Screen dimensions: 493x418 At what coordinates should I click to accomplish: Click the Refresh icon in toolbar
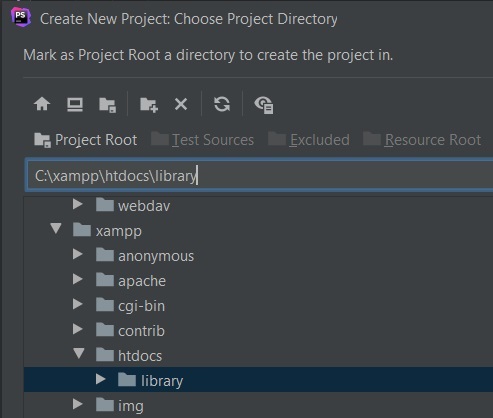[x=222, y=104]
